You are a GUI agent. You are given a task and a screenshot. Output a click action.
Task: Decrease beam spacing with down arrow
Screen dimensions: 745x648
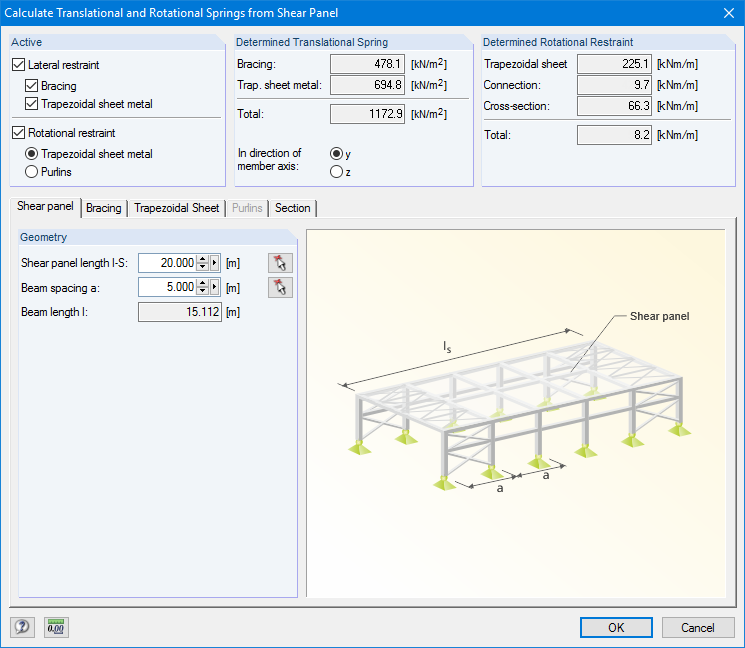coord(203,291)
